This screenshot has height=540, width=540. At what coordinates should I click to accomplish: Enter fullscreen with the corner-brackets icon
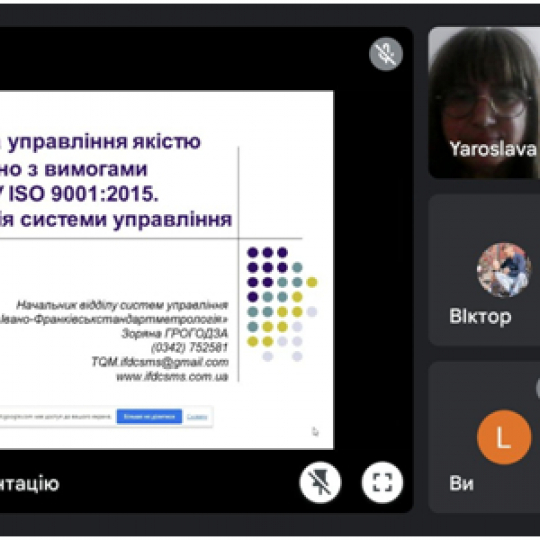pyautogui.click(x=382, y=482)
